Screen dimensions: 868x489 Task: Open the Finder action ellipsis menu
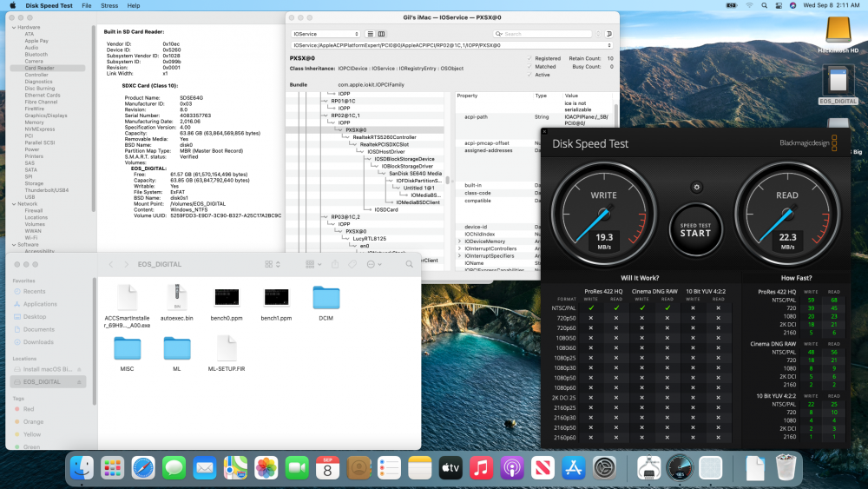coord(374,265)
